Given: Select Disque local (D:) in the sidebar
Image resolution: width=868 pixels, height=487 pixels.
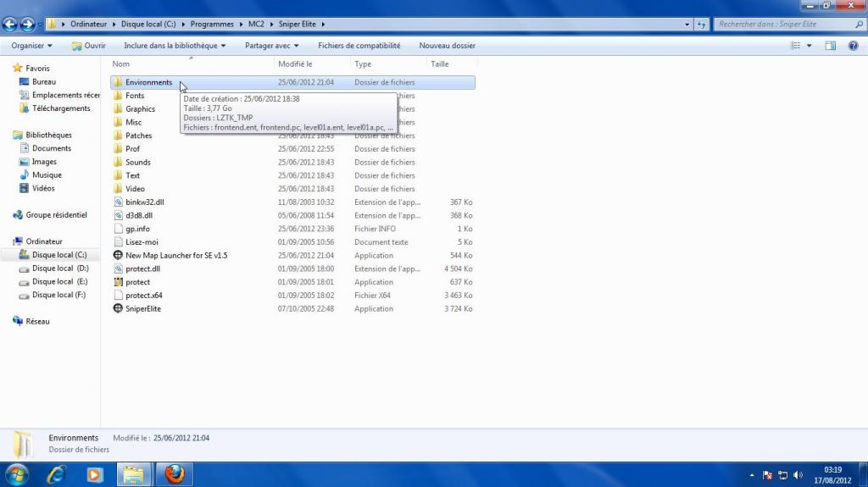Looking at the screenshot, I should [x=60, y=268].
